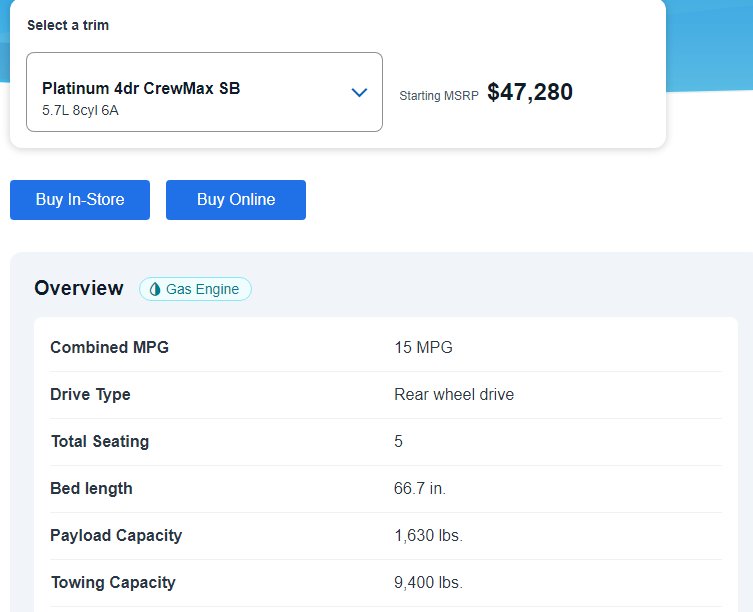Click the 66.7 in. bed length value

[x=420, y=489]
